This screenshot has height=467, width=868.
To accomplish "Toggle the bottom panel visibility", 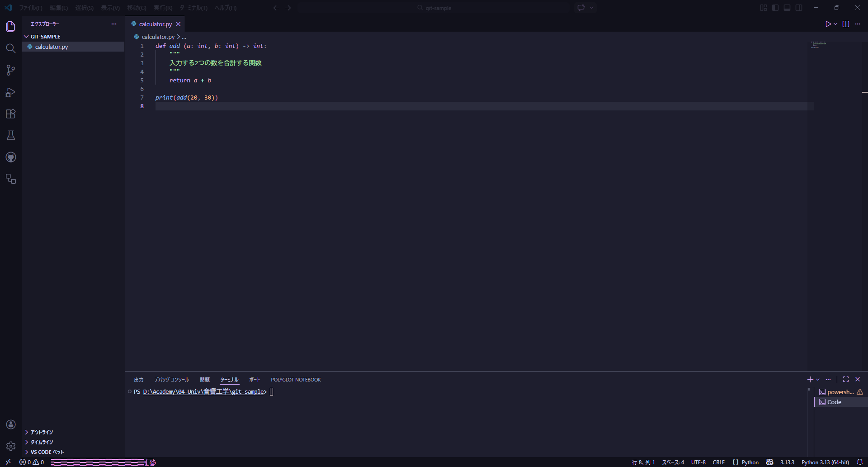I will click(787, 8).
